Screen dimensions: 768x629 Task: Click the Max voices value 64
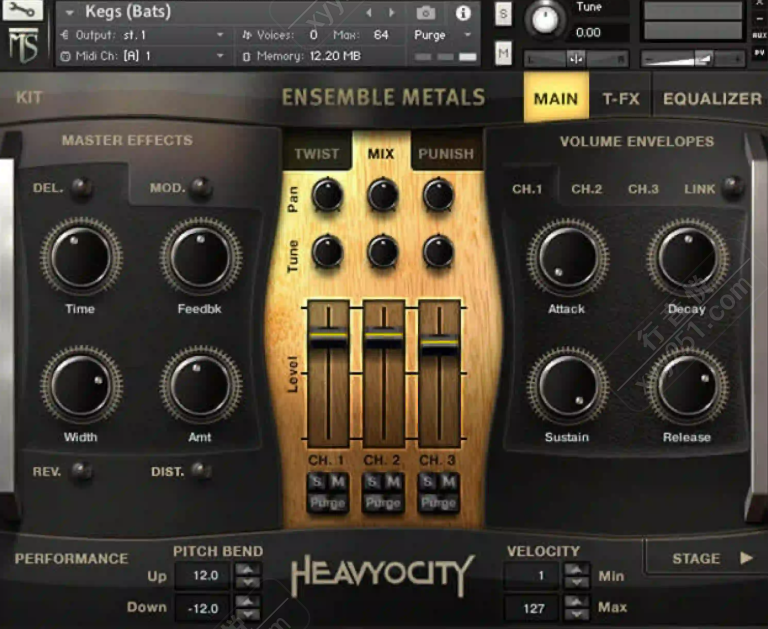pyautogui.click(x=381, y=35)
